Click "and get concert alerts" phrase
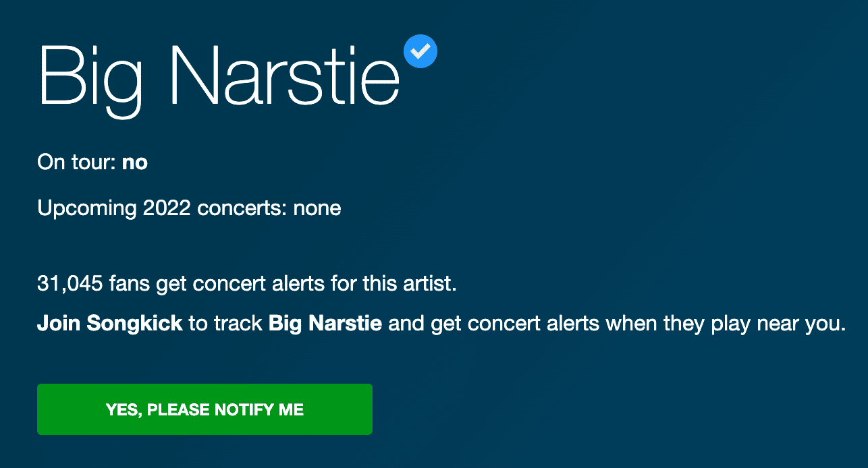Screen dimensions: 868x468 [x=494, y=324]
